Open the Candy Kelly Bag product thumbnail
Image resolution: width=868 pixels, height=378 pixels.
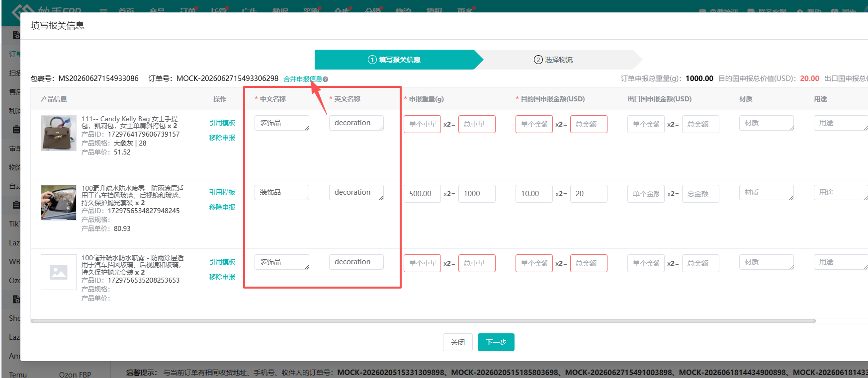tap(59, 133)
